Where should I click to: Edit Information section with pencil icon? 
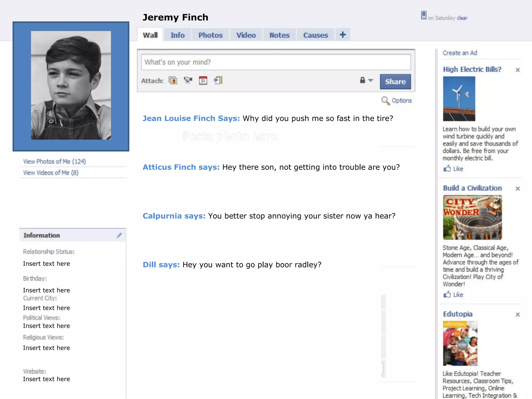(119, 235)
